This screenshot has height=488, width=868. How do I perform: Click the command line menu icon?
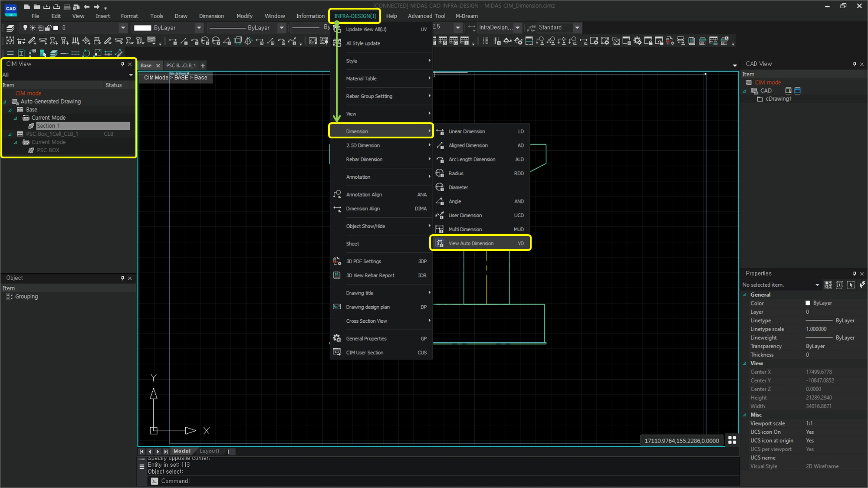click(141, 467)
